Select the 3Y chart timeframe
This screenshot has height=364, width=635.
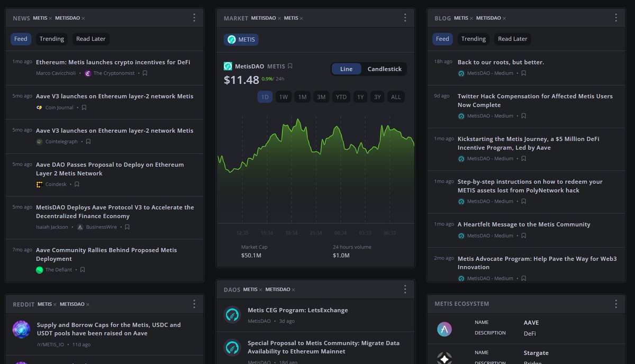tap(377, 97)
